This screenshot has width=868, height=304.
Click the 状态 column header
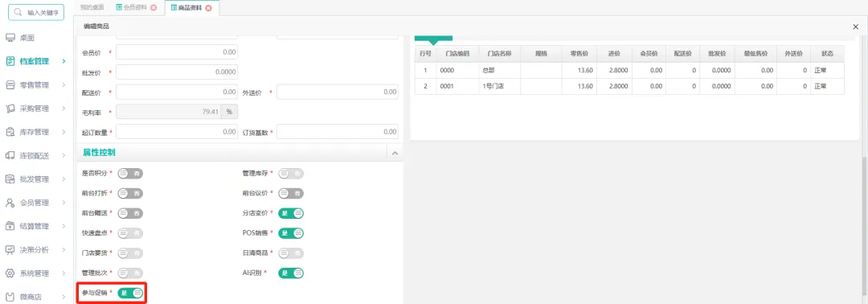pyautogui.click(x=828, y=54)
